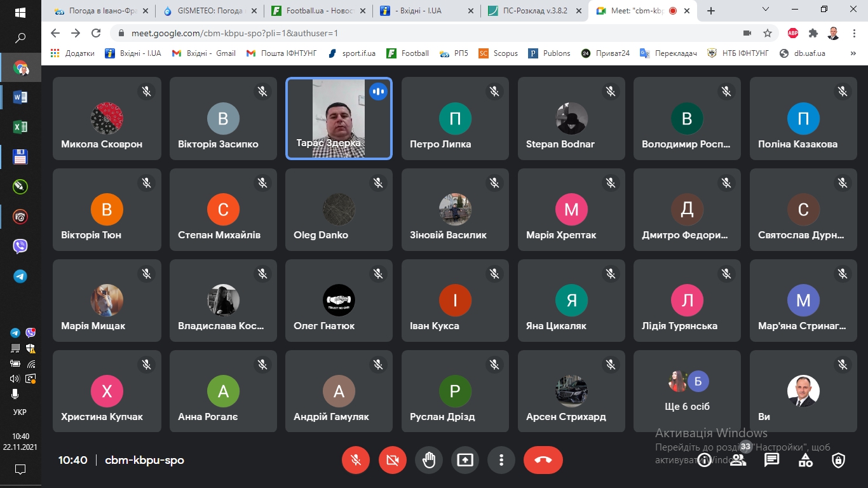Open host controls shield-lock icon

point(839,459)
